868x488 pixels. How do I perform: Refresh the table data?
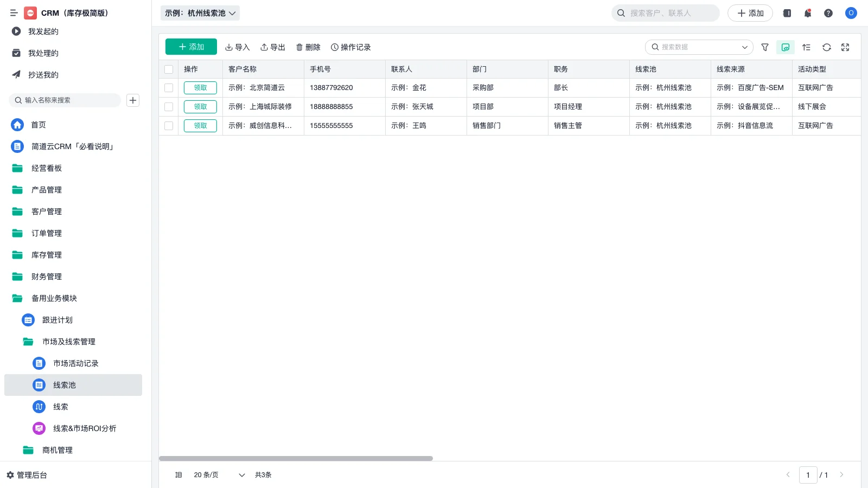pyautogui.click(x=826, y=47)
